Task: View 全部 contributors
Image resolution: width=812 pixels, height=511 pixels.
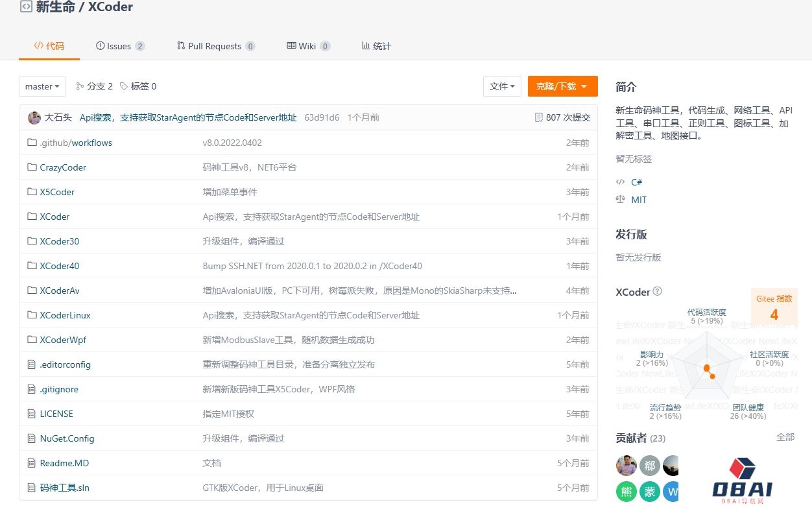Action: [785, 437]
